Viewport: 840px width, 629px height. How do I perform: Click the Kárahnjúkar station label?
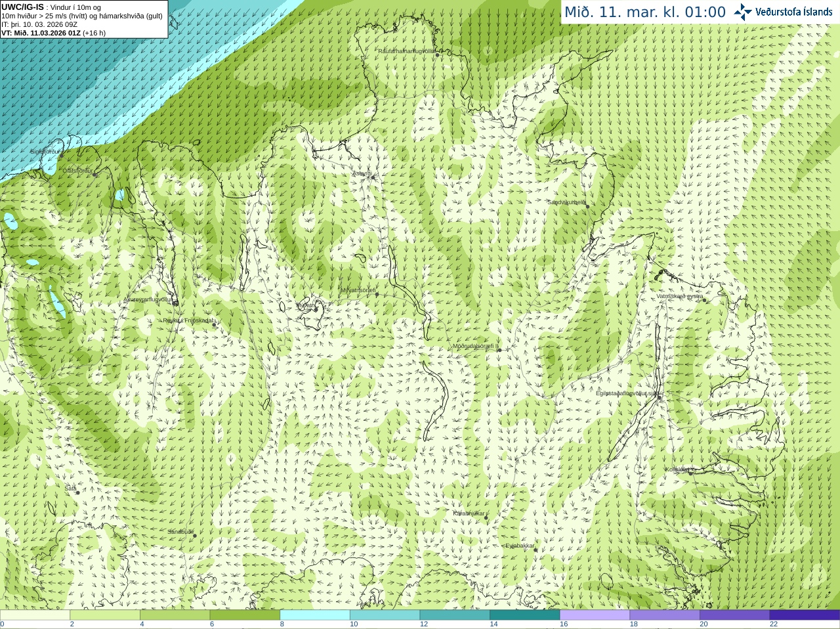click(x=469, y=513)
